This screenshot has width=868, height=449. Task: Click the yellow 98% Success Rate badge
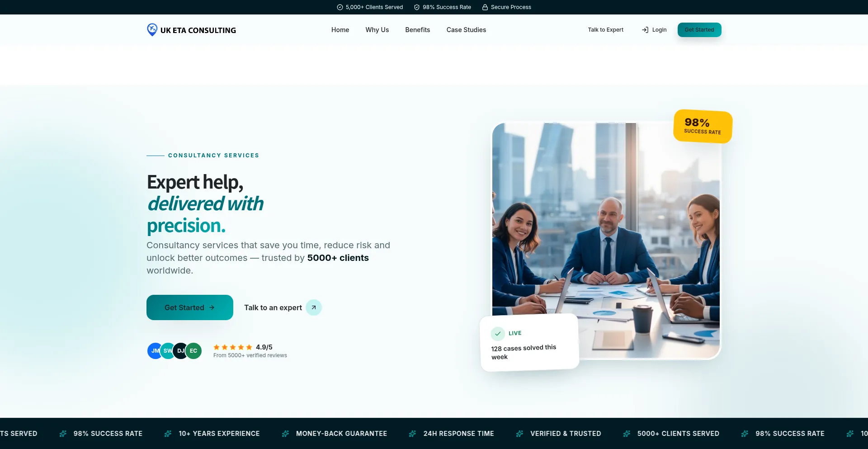pyautogui.click(x=703, y=127)
